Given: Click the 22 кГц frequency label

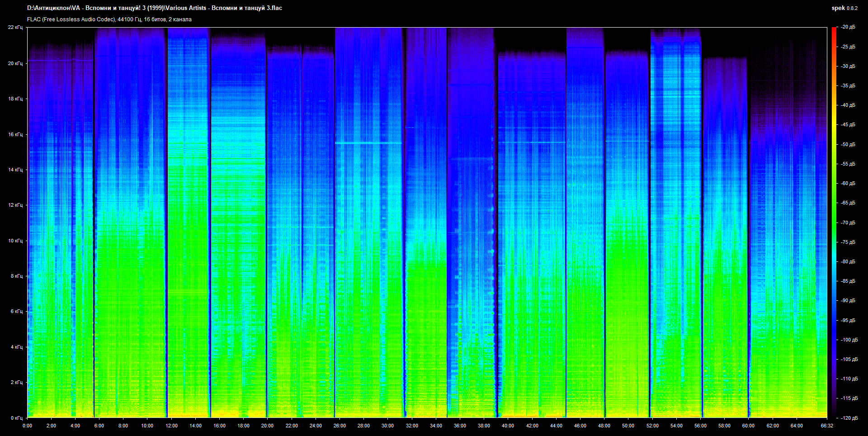Looking at the screenshot, I should [15, 28].
